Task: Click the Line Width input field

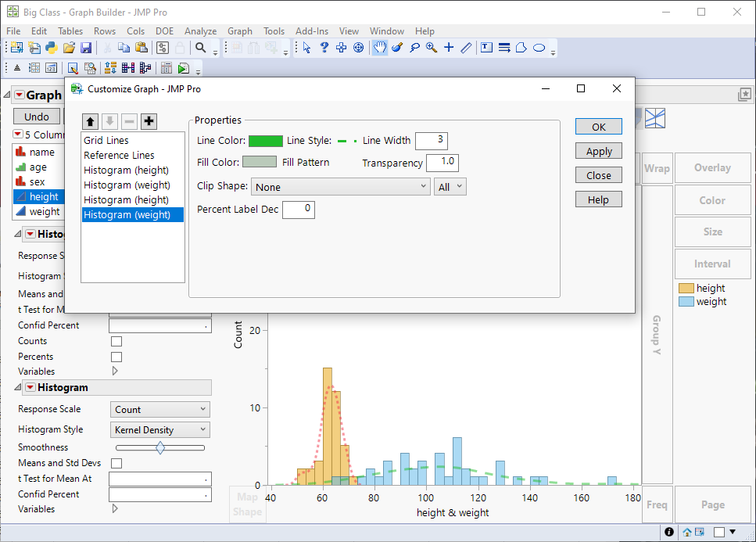Action: [432, 140]
